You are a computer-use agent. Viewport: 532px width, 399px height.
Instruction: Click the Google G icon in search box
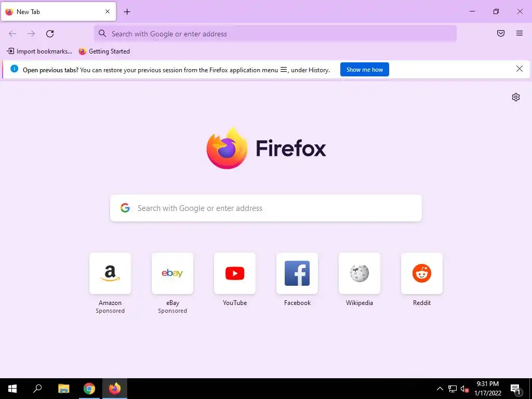click(x=125, y=208)
